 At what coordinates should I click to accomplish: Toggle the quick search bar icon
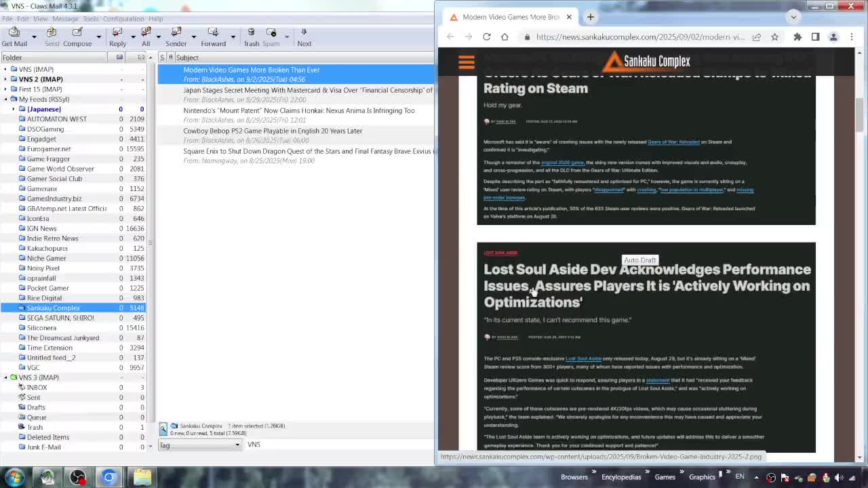163,429
